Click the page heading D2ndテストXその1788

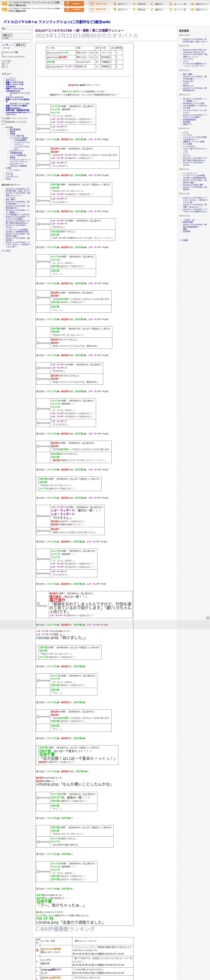tap(79, 30)
